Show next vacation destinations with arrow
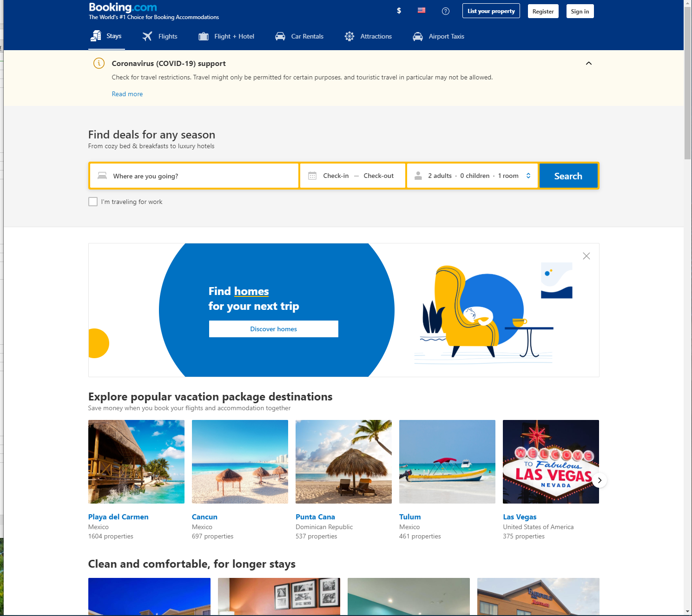Screen dimensions: 692x616 pos(600,480)
